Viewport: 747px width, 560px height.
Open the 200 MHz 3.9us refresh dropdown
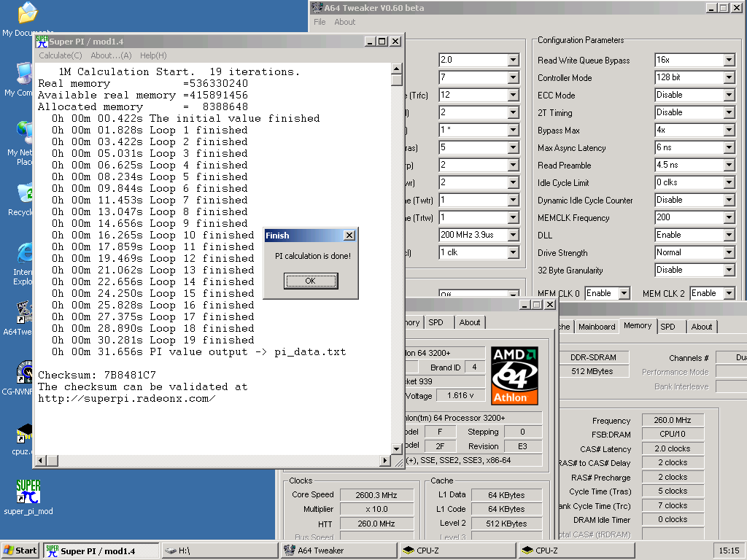coord(513,236)
